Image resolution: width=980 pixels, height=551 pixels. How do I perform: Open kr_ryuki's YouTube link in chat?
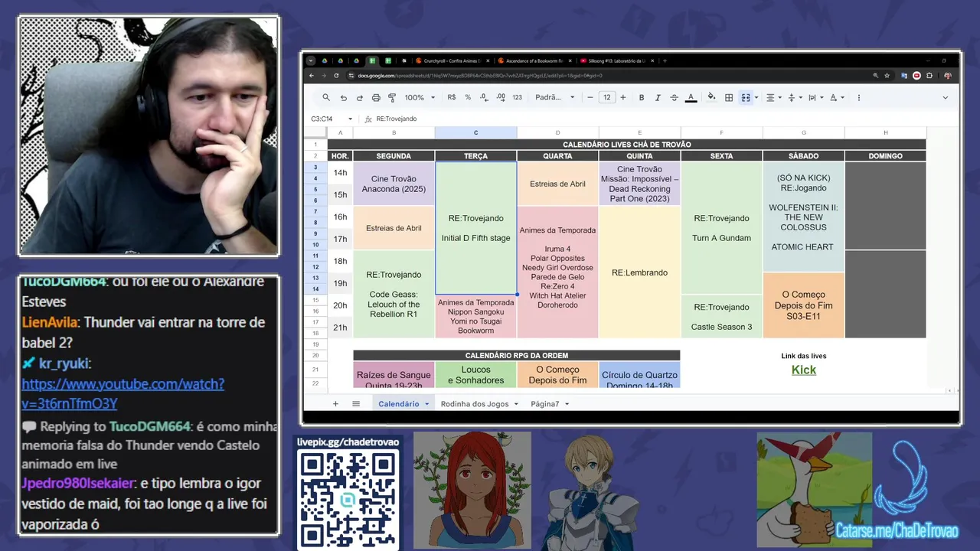point(122,393)
